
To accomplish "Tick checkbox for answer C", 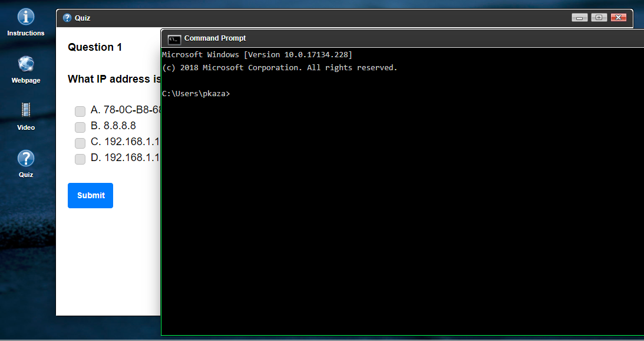I will point(80,143).
